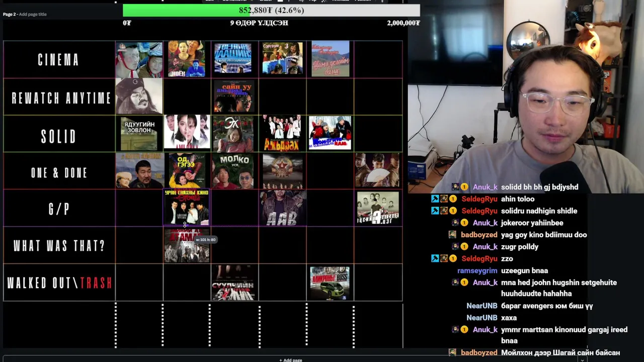
Task: Click chat message 'solidru nadhigin shidle'
Action: coord(539,211)
